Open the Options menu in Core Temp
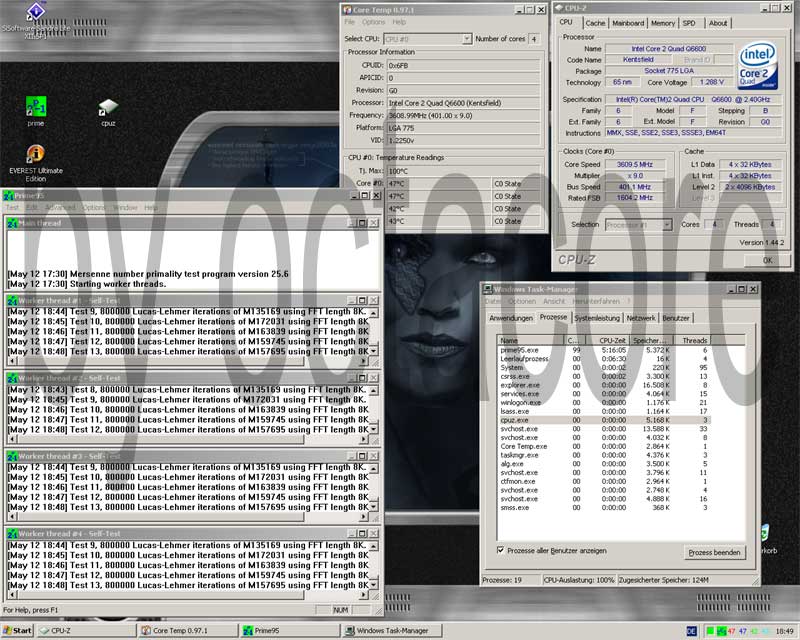This screenshot has width=800, height=640. (373, 22)
